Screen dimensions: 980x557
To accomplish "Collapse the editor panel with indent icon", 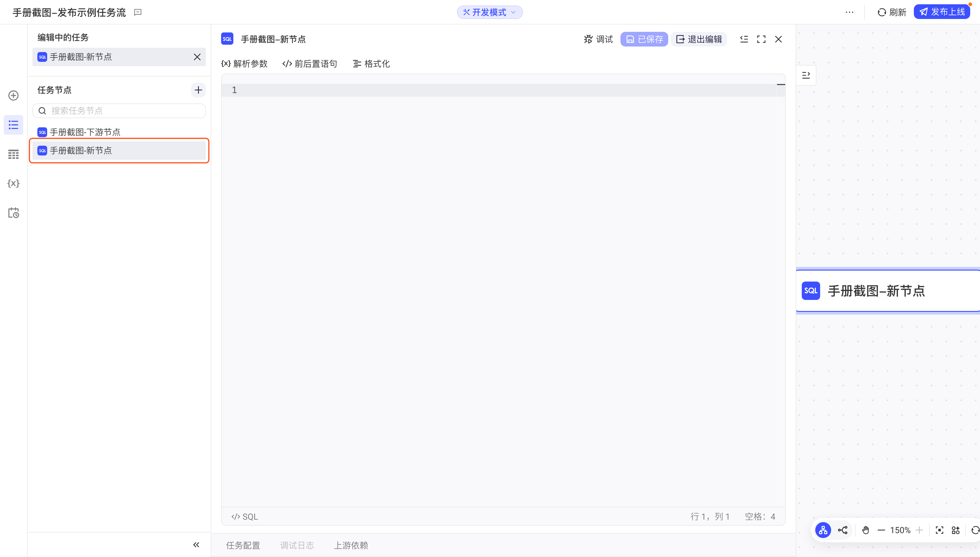I will coord(744,39).
